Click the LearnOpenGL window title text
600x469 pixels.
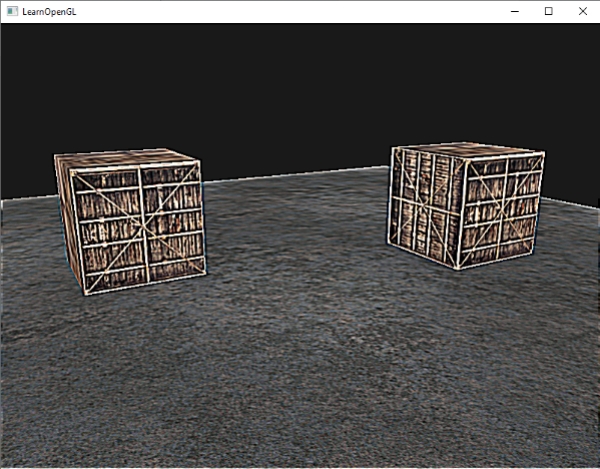point(49,11)
